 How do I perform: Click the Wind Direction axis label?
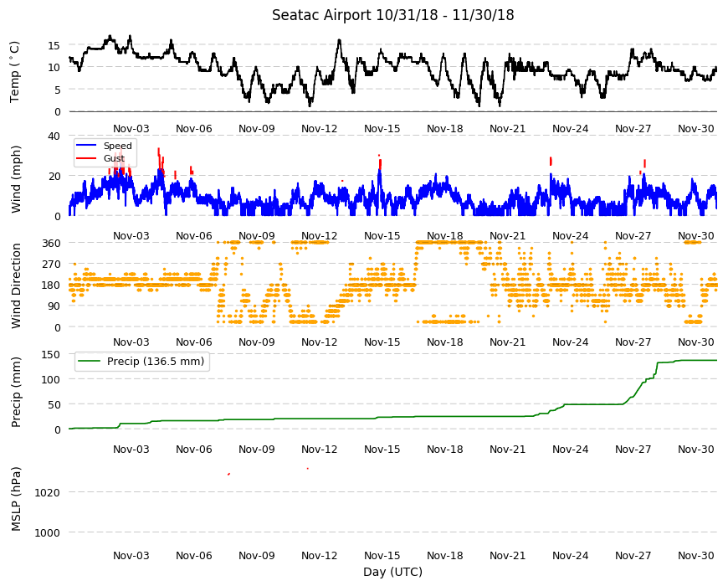(16, 286)
